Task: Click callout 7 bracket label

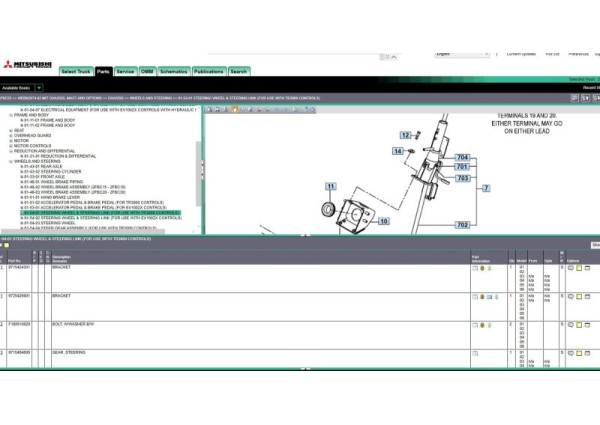Action: (486, 188)
